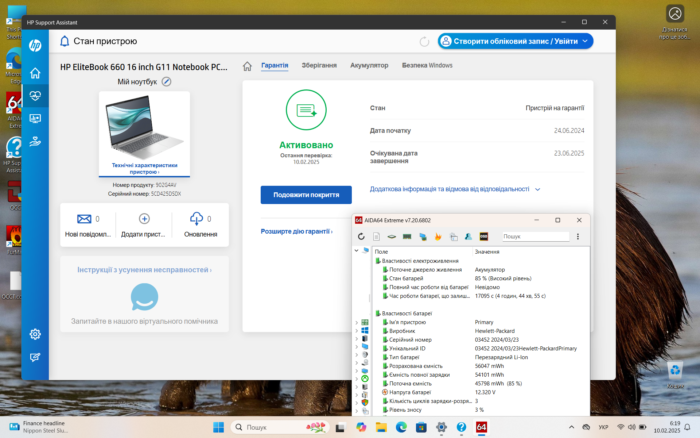Open the monitor diagnostics icon in HP sidebar
The width and height of the screenshot is (700, 438).
click(35, 118)
